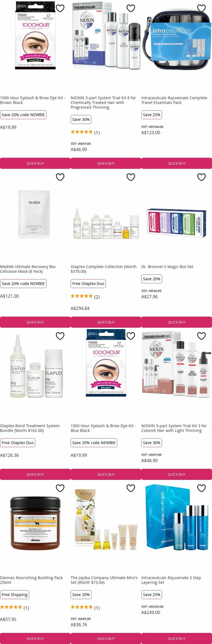
Task: Add Dr. Bronner's Magic Box Set to wishlist
Action: [x=201, y=177]
